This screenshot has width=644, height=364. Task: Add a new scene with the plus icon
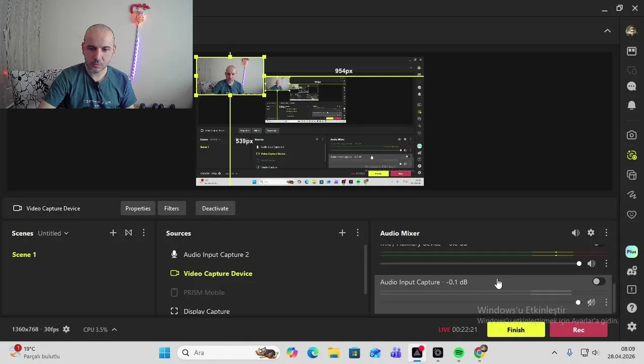pos(113,233)
